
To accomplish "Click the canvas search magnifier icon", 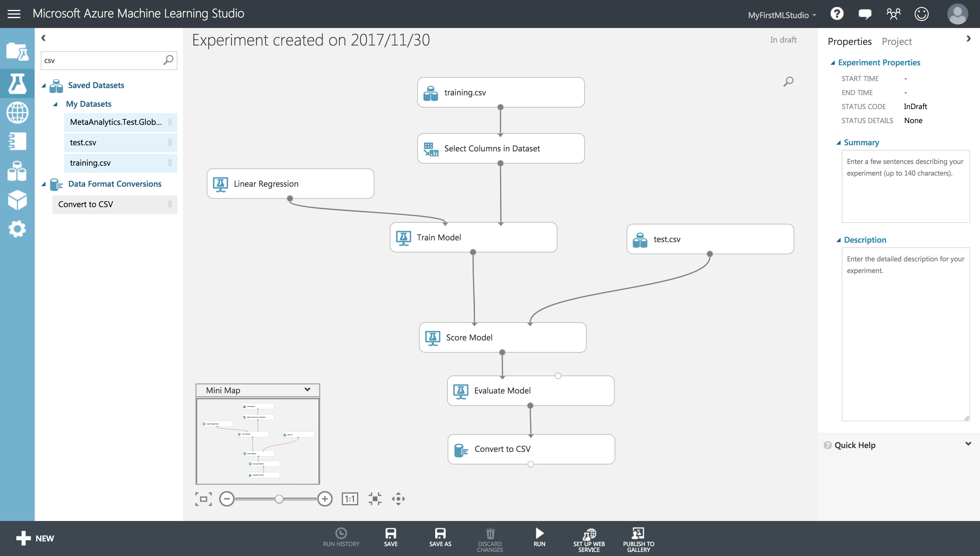I will pos(788,81).
